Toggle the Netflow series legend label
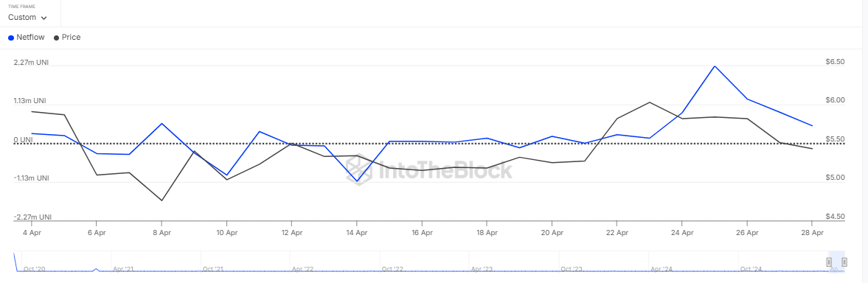Image resolution: width=868 pixels, height=283 pixels. click(x=30, y=38)
